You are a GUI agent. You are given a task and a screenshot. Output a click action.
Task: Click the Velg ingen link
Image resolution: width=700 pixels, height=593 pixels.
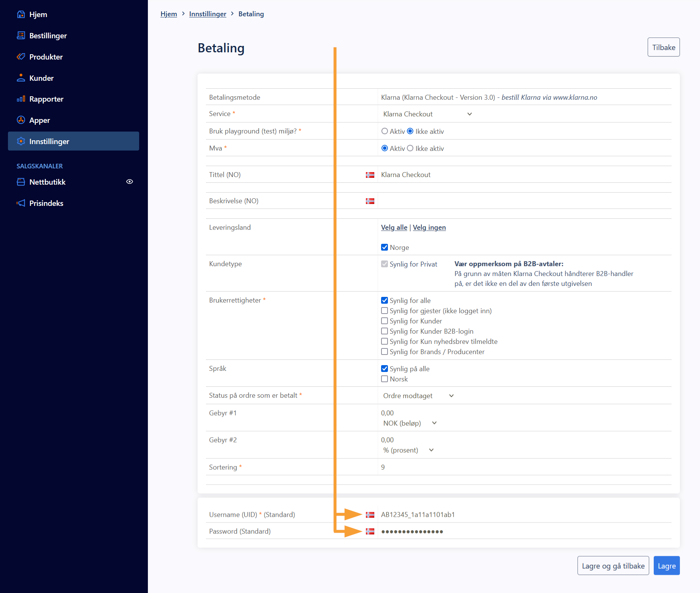[429, 227]
